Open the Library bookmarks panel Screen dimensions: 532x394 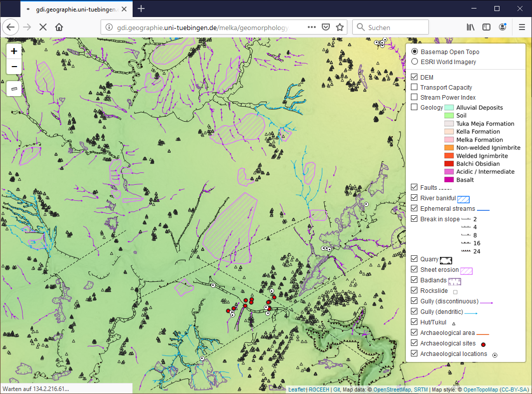(x=470, y=27)
